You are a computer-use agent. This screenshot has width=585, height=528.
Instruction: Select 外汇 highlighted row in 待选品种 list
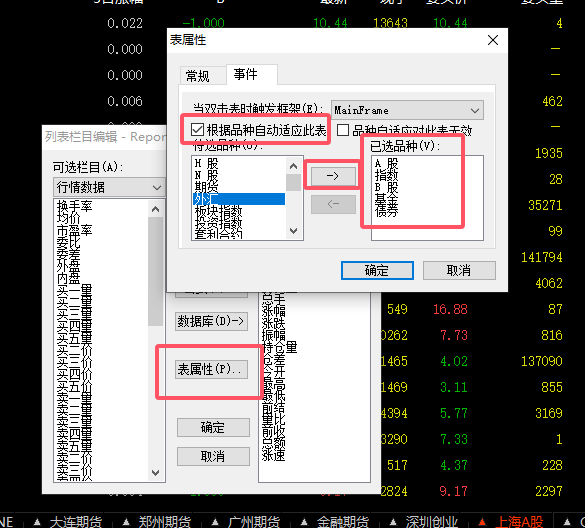[239, 199]
